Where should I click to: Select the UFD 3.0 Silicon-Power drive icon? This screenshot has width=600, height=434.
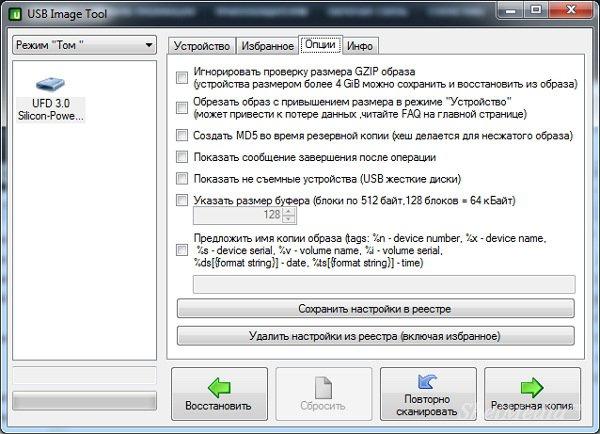pos(51,99)
